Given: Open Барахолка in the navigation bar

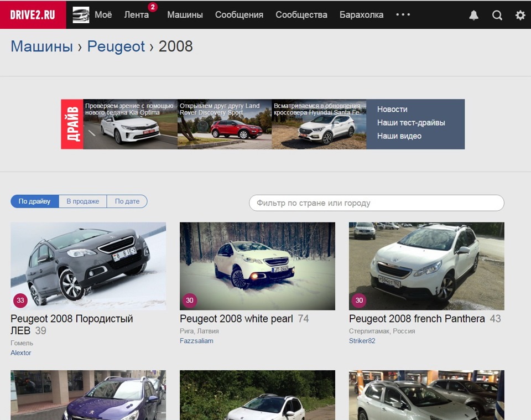Looking at the screenshot, I should click(361, 15).
